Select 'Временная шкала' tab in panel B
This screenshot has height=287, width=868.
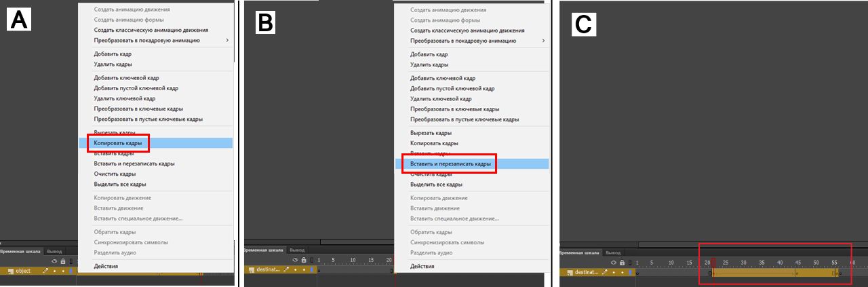coord(264,250)
